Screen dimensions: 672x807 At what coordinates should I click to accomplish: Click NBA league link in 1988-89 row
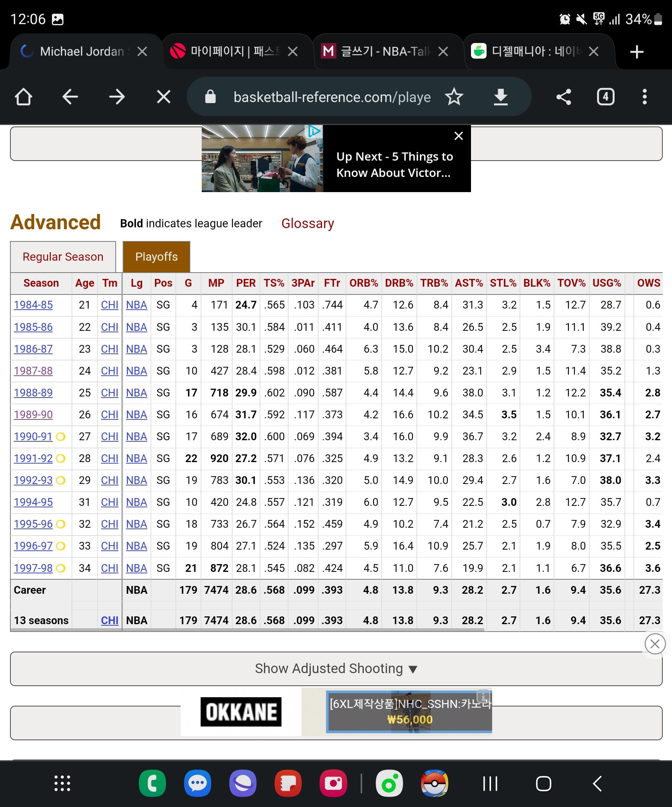coord(136,393)
